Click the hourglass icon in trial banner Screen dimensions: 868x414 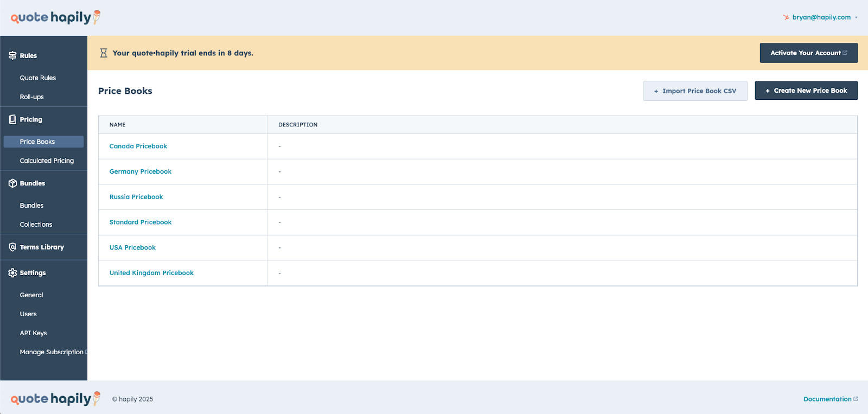coord(104,53)
